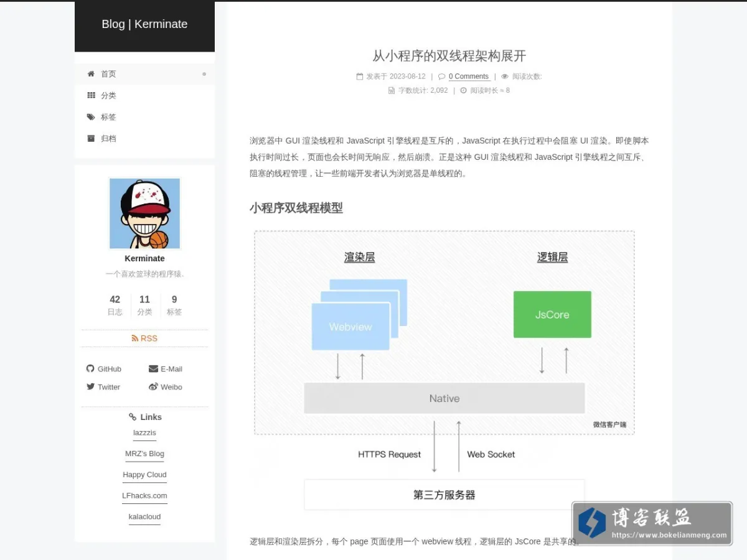The height and width of the screenshot is (560, 747).
Task: Open the kalacloud link
Action: click(x=144, y=517)
